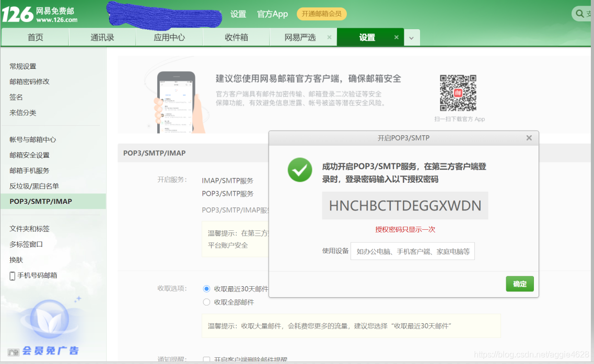Select 收取最近30天邮件 radio option

click(x=206, y=289)
